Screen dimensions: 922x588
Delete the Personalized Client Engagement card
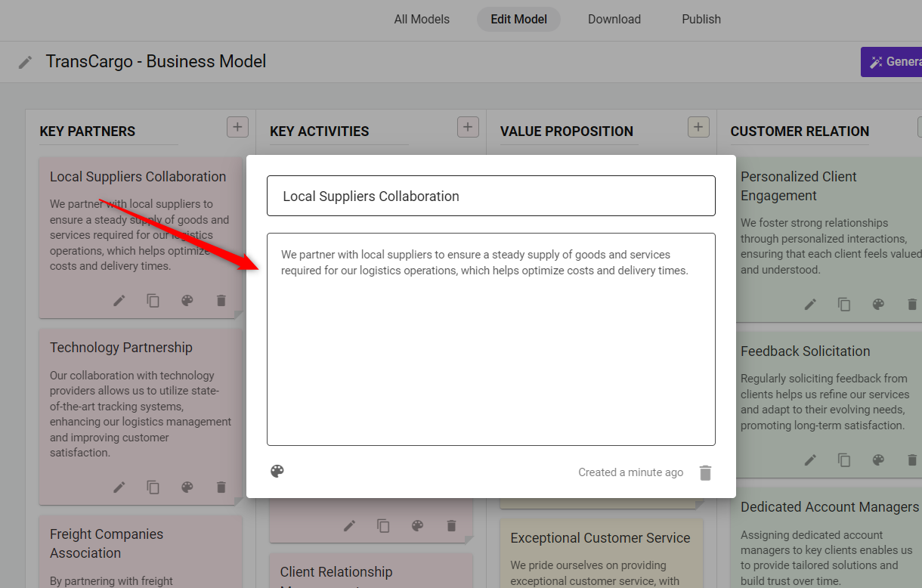(x=912, y=305)
